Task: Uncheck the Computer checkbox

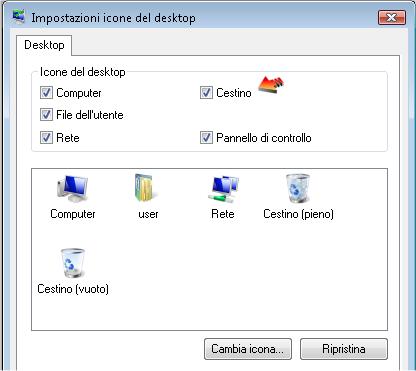Action: pos(46,92)
